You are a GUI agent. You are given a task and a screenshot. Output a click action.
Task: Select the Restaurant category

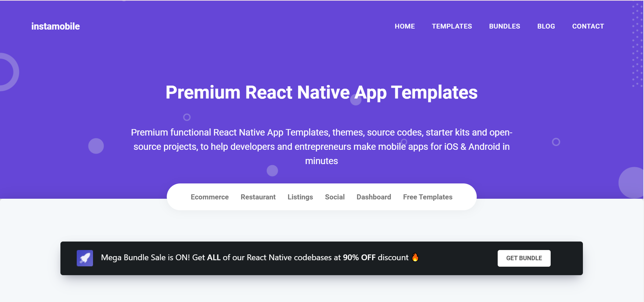(x=258, y=197)
